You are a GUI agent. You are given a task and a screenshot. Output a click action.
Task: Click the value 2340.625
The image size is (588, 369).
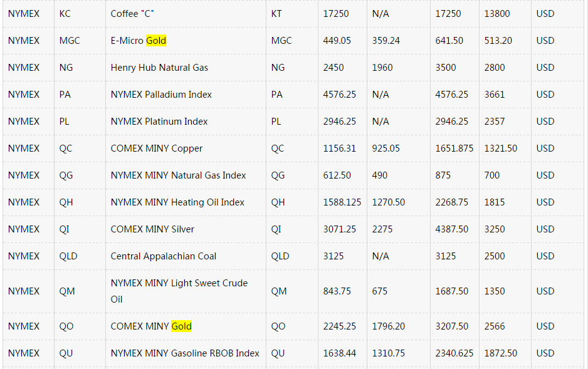pyautogui.click(x=454, y=353)
